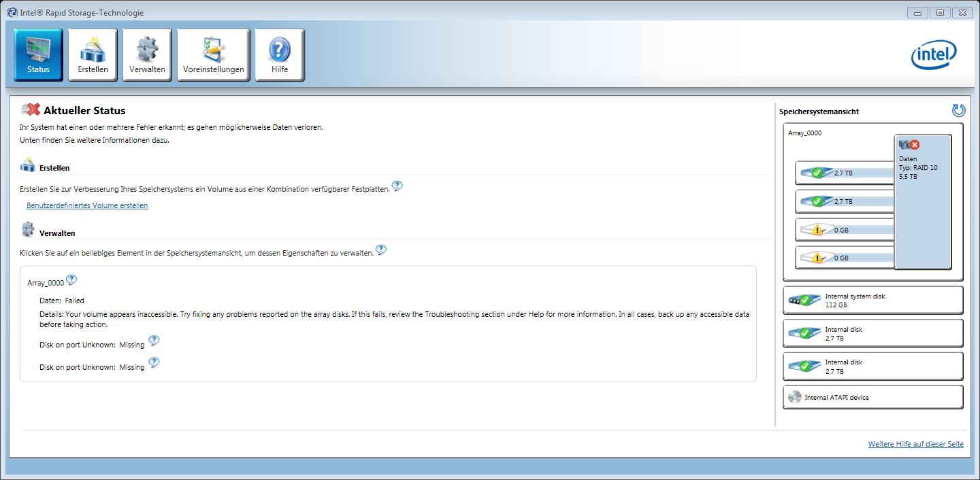Click the Verwalten section gear icon

click(28, 230)
